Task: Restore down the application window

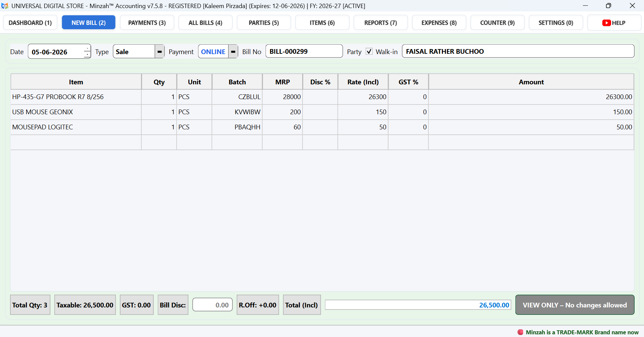Action: click(608, 6)
